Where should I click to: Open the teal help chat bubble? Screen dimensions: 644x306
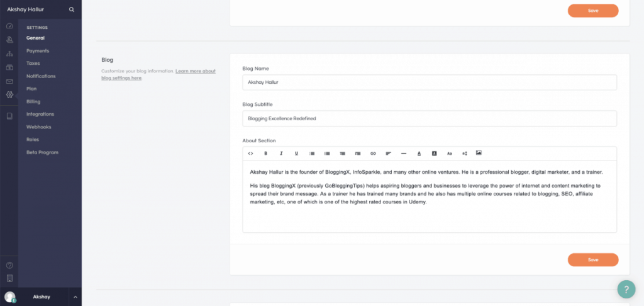pyautogui.click(x=626, y=289)
